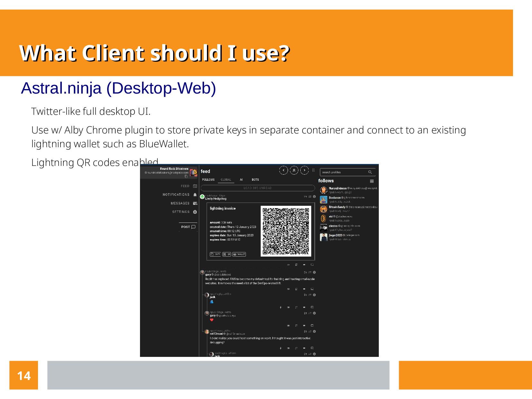Click the lightning invoice QR code
Screen dimensions: 532x399
(286, 231)
